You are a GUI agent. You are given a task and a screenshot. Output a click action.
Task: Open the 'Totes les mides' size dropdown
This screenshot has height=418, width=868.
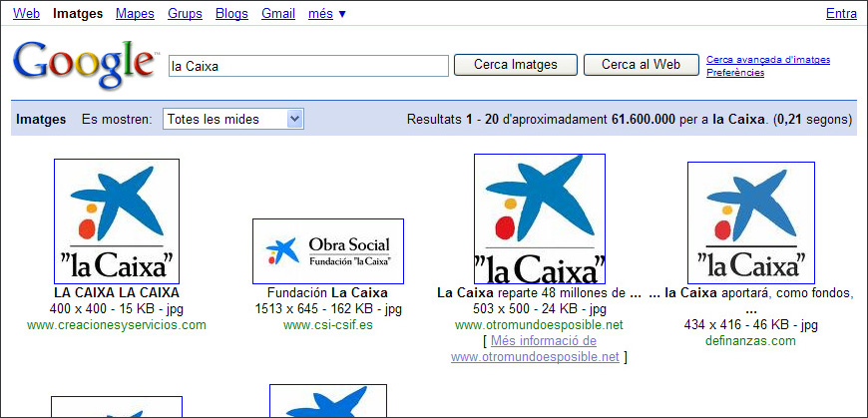tap(233, 119)
